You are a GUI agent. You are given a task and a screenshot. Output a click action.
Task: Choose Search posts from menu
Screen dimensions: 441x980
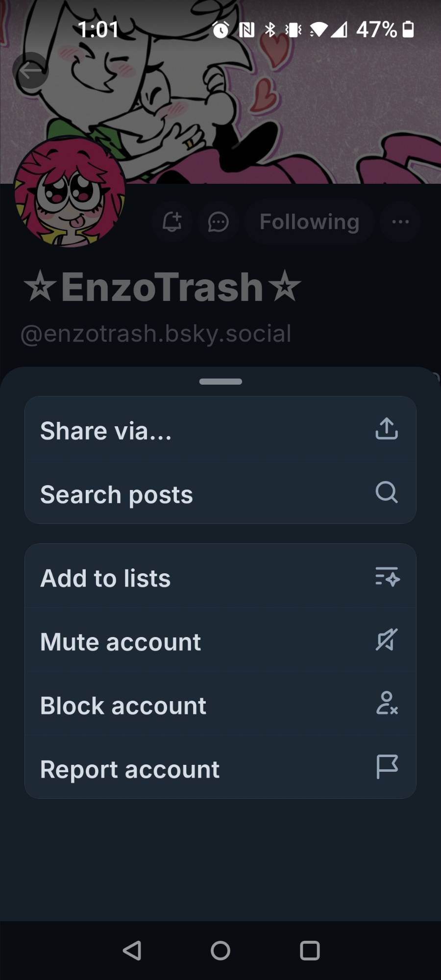(117, 494)
